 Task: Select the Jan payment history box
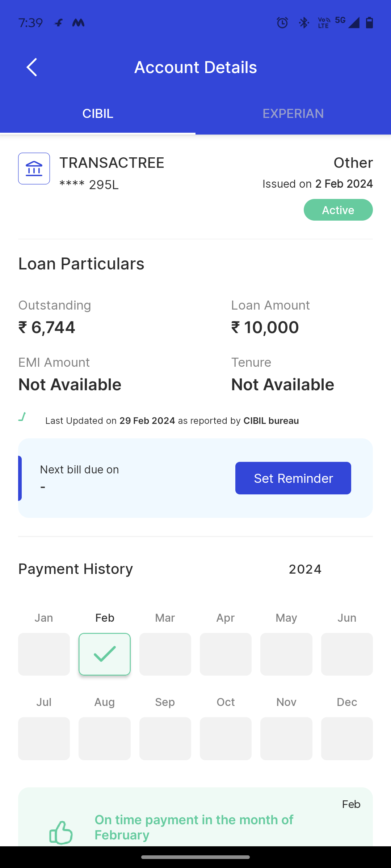(44, 654)
